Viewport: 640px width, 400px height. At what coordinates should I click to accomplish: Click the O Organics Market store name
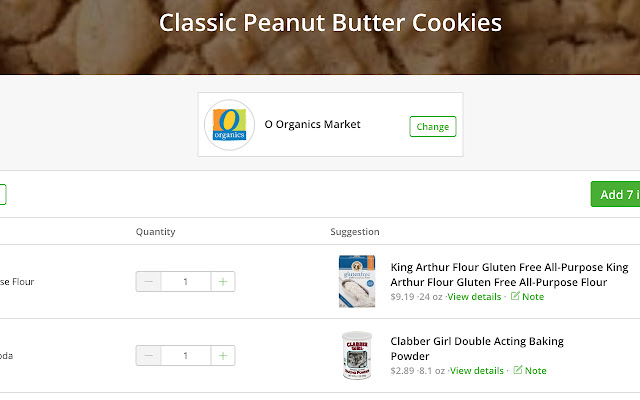pos(312,125)
